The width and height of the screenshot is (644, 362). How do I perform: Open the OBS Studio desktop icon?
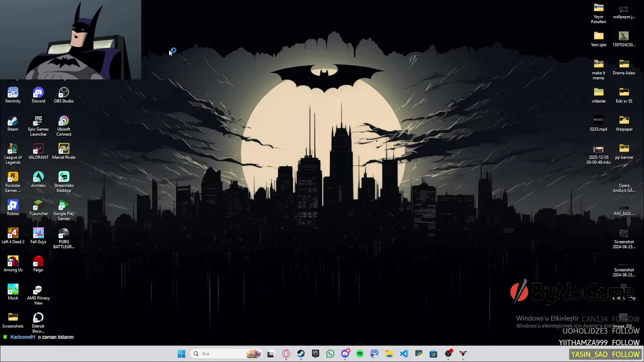point(64,95)
